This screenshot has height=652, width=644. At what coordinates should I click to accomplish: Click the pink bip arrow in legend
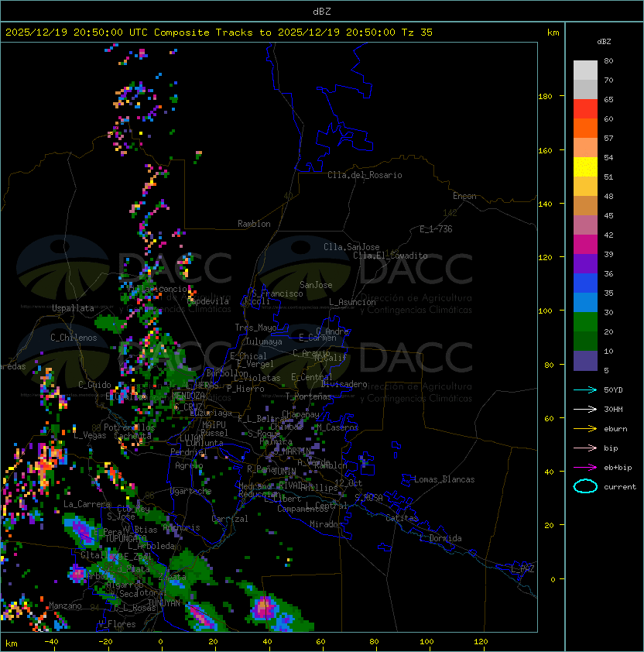point(585,448)
